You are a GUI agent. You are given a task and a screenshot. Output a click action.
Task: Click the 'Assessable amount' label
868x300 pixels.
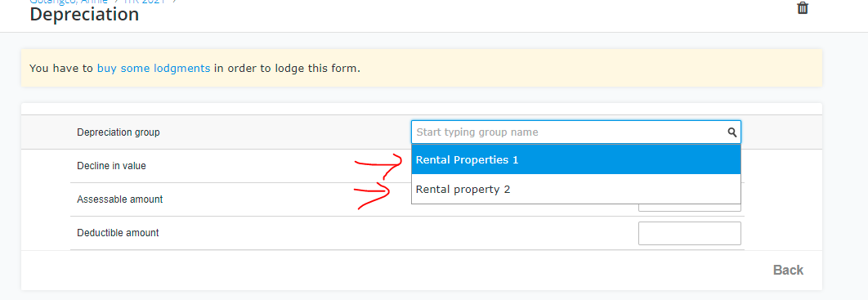pos(119,199)
